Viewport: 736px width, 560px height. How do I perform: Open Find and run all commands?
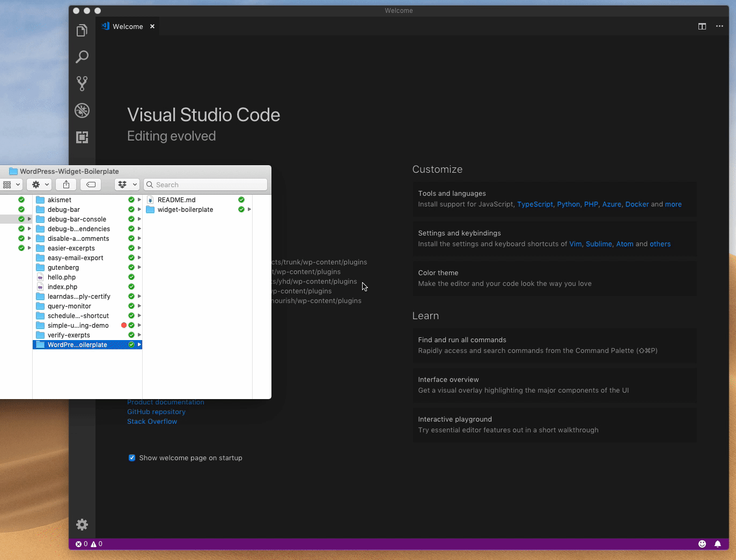click(555, 345)
